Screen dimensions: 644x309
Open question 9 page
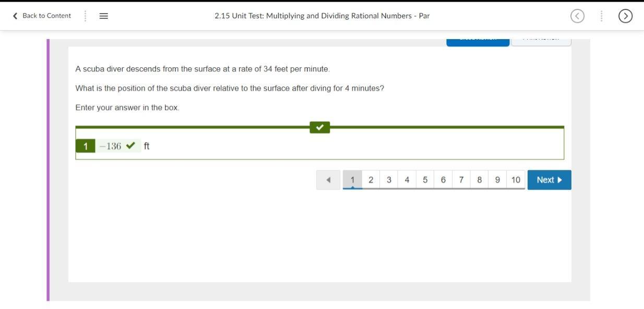click(x=497, y=180)
